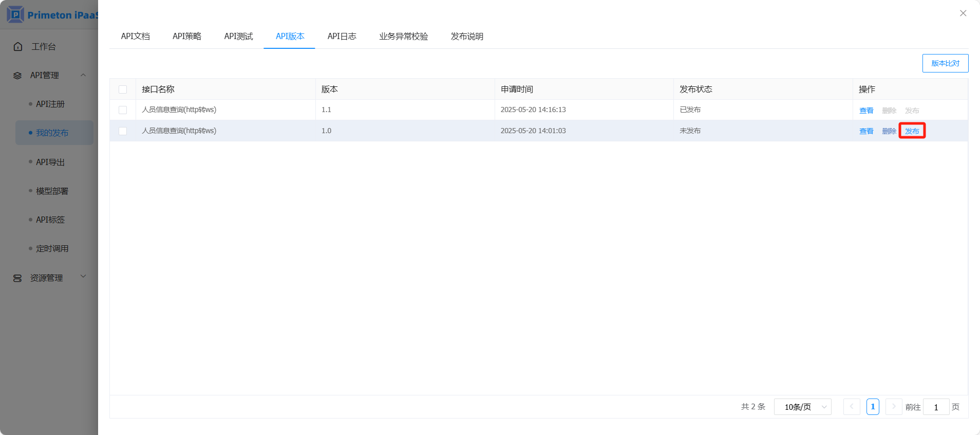Click the 资源管理 storage icon
980x435 pixels.
(17, 278)
